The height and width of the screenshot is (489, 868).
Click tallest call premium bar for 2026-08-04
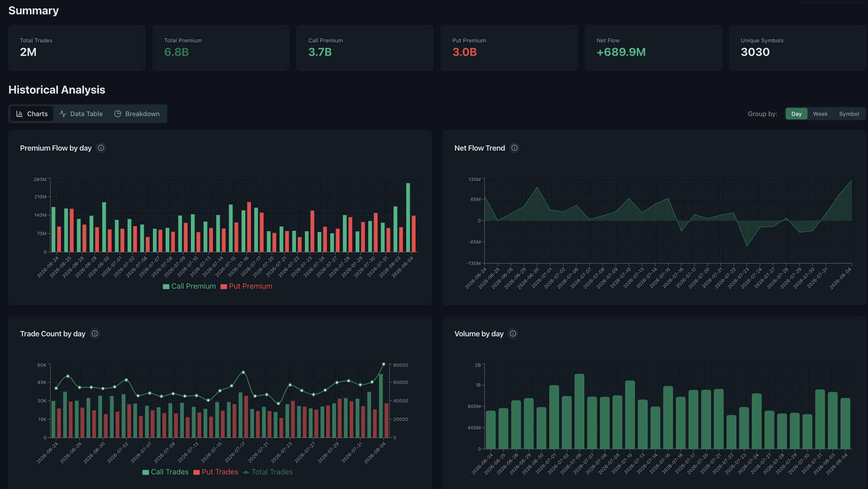[x=408, y=217]
